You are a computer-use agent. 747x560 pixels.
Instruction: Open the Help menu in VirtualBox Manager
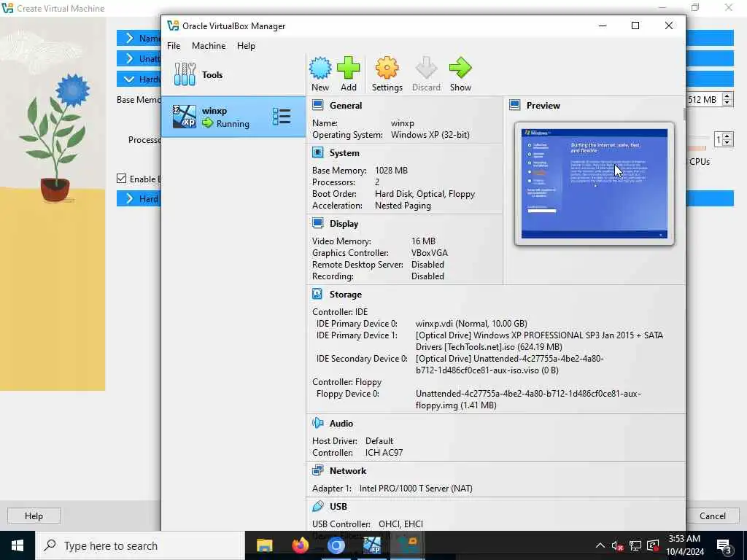(246, 46)
